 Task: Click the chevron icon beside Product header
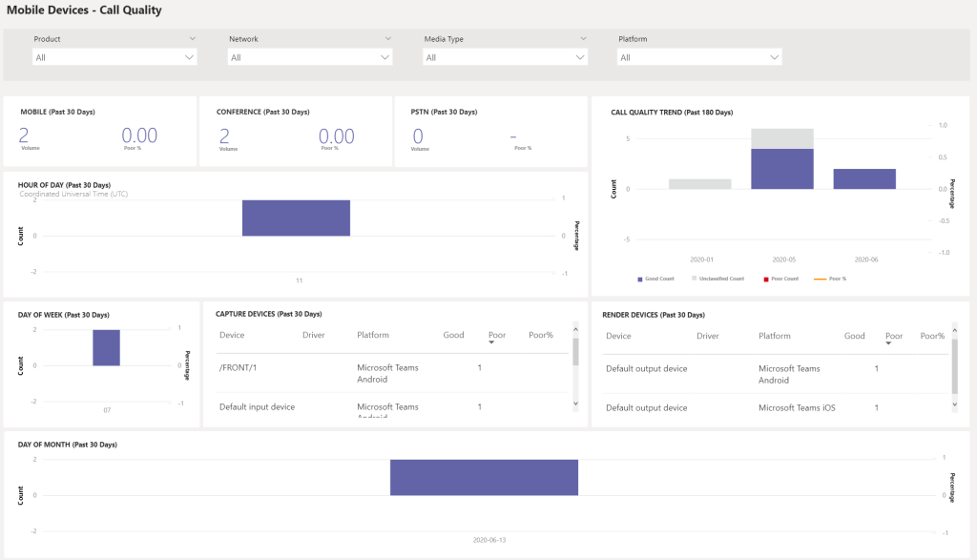pyautogui.click(x=193, y=39)
